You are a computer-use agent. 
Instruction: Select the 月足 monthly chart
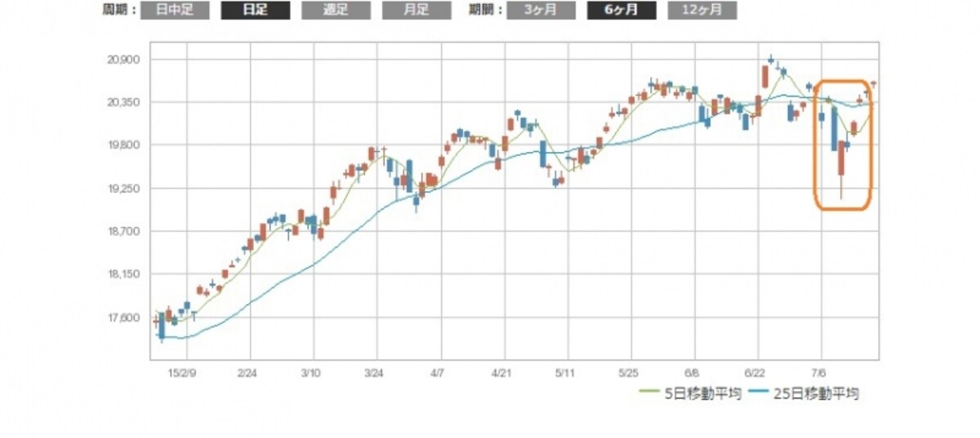(x=416, y=11)
